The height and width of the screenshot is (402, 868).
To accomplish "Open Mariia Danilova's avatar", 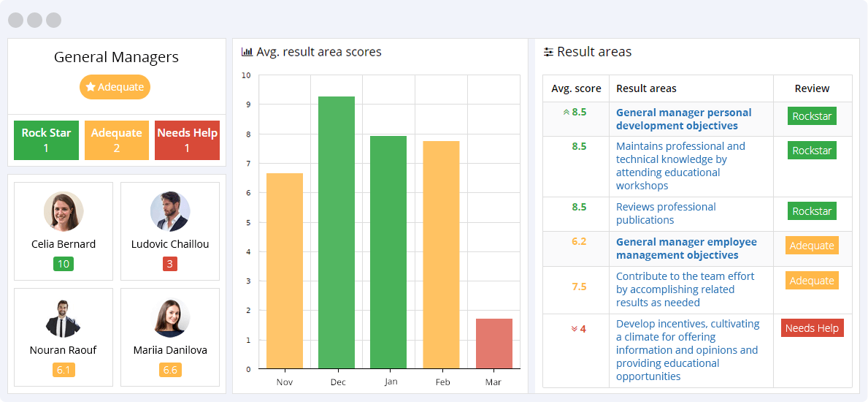I will click(170, 318).
